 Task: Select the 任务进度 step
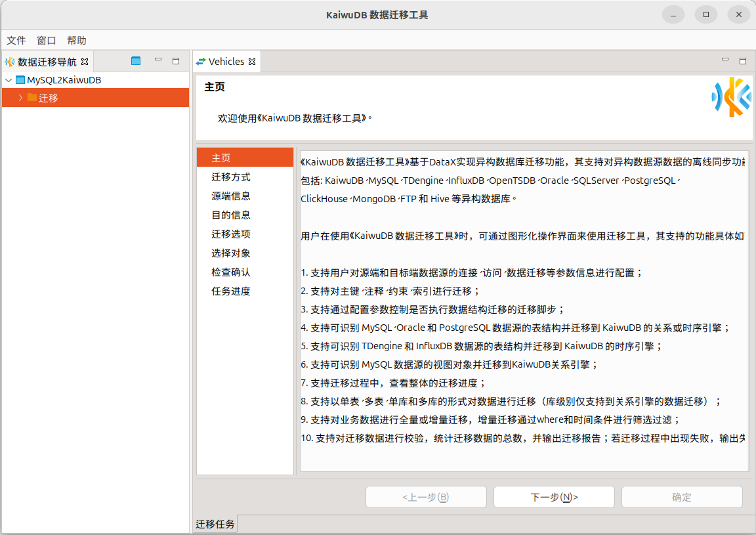pyautogui.click(x=231, y=291)
